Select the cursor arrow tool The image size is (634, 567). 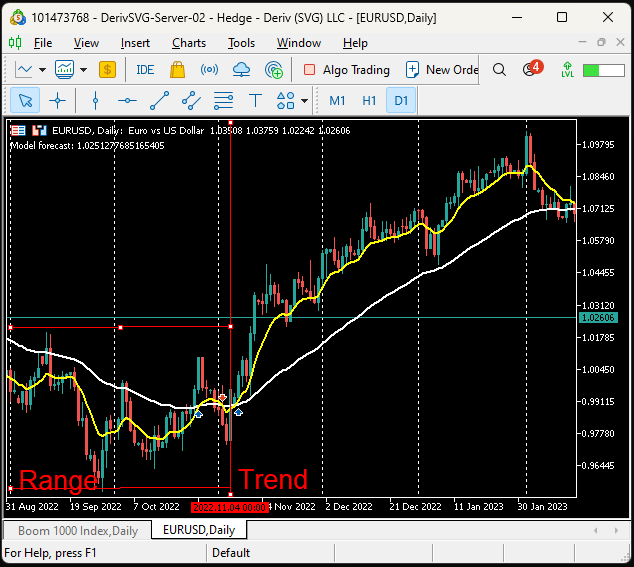25,100
